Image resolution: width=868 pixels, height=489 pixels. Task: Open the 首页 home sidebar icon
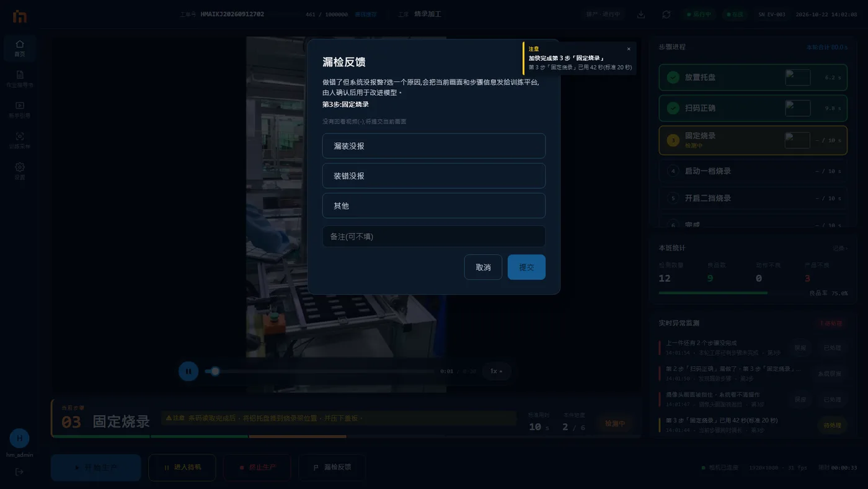click(x=20, y=48)
